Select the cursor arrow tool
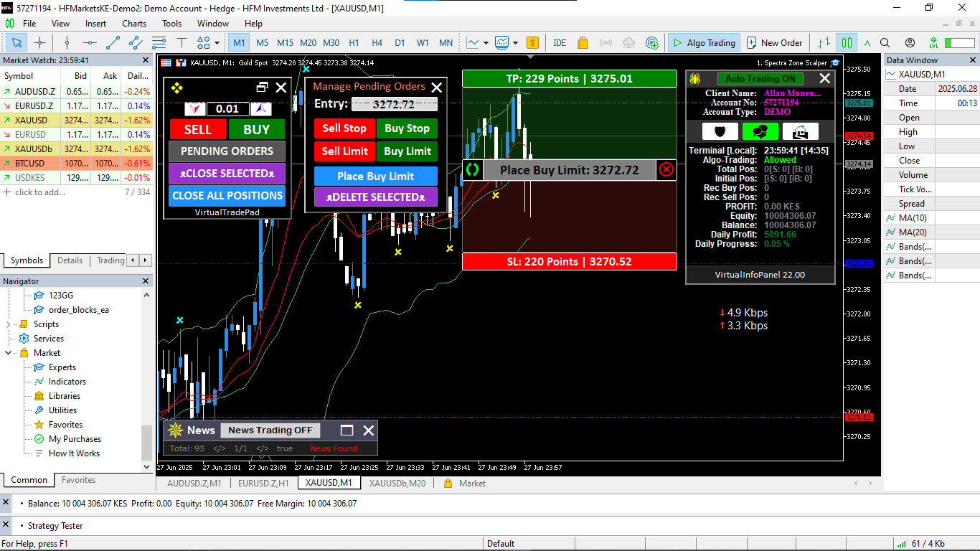The width and height of the screenshot is (980, 551). pyautogui.click(x=17, y=42)
